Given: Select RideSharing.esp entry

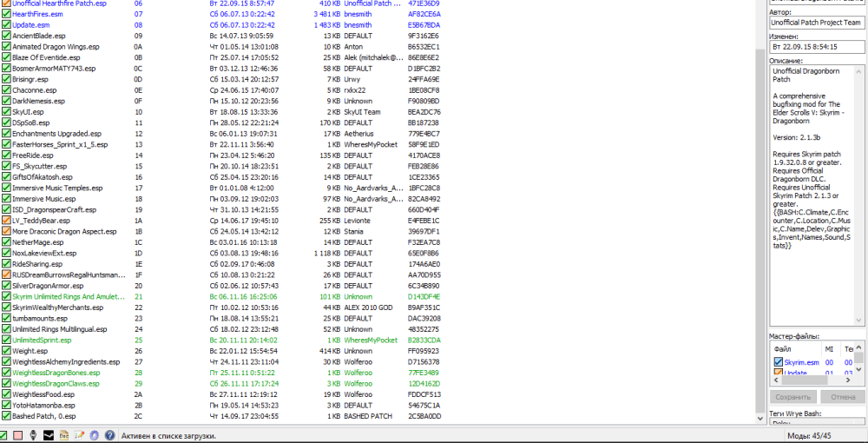Looking at the screenshot, I should pyautogui.click(x=37, y=264).
